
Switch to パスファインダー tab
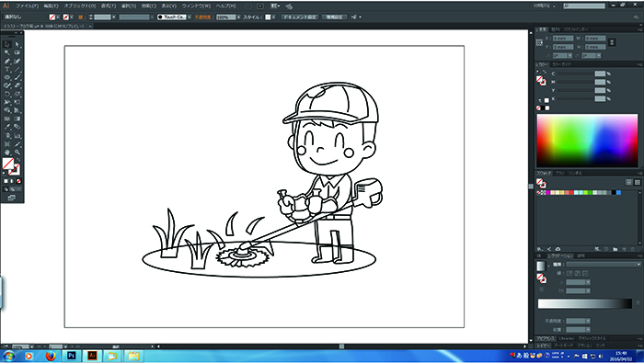[x=576, y=29]
